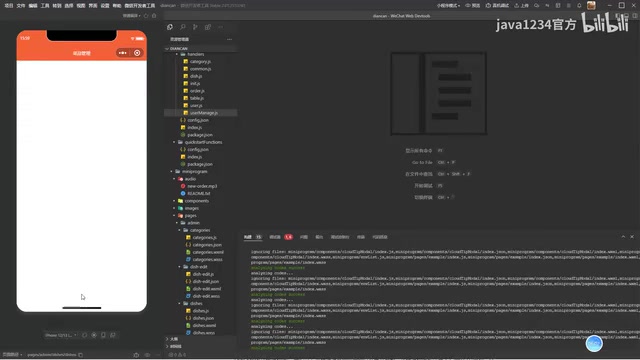This screenshot has width=640, height=360.
Task: Switch to the debugger tab with red badge
Action: 281,237
